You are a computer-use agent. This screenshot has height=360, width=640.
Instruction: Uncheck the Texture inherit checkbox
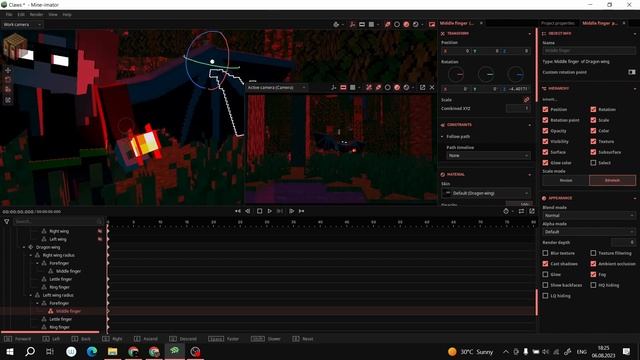click(x=593, y=141)
